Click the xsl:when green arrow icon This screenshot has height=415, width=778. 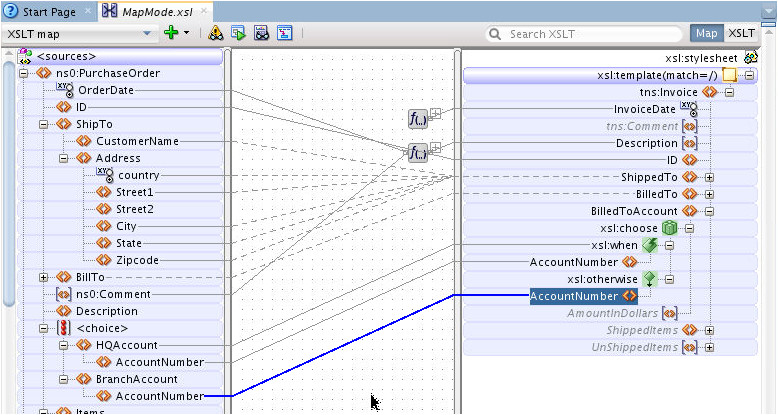pos(649,245)
